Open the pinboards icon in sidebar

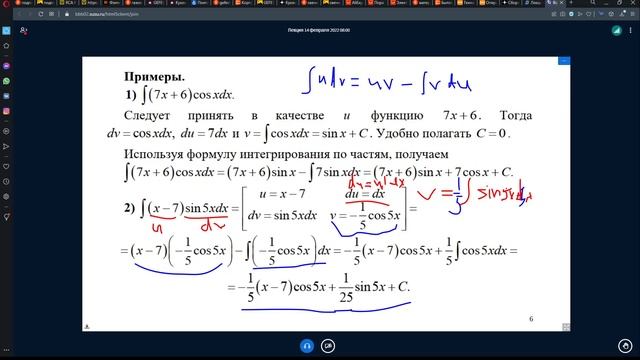(x=6, y=217)
